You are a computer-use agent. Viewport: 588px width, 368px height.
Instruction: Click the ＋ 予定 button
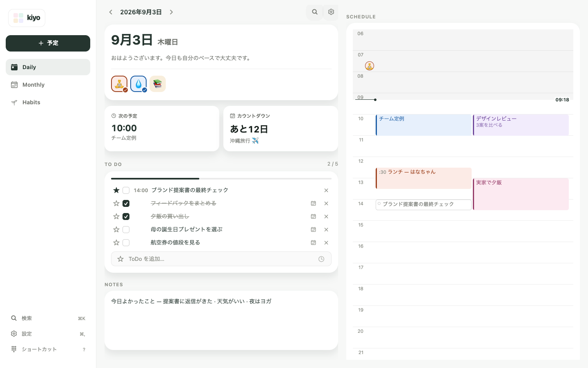point(48,43)
